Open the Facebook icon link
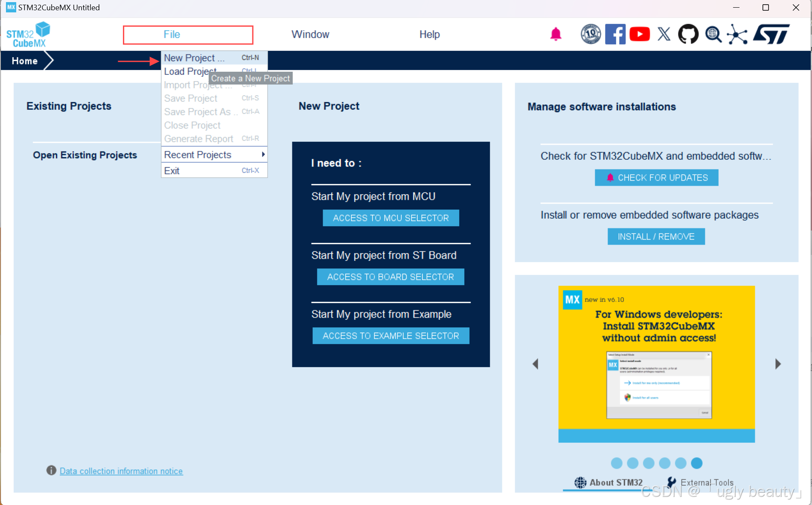The width and height of the screenshot is (812, 505). pyautogui.click(x=615, y=34)
